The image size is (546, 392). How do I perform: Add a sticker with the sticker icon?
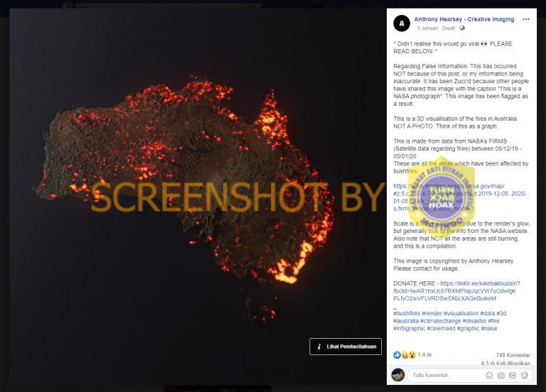click(x=525, y=375)
